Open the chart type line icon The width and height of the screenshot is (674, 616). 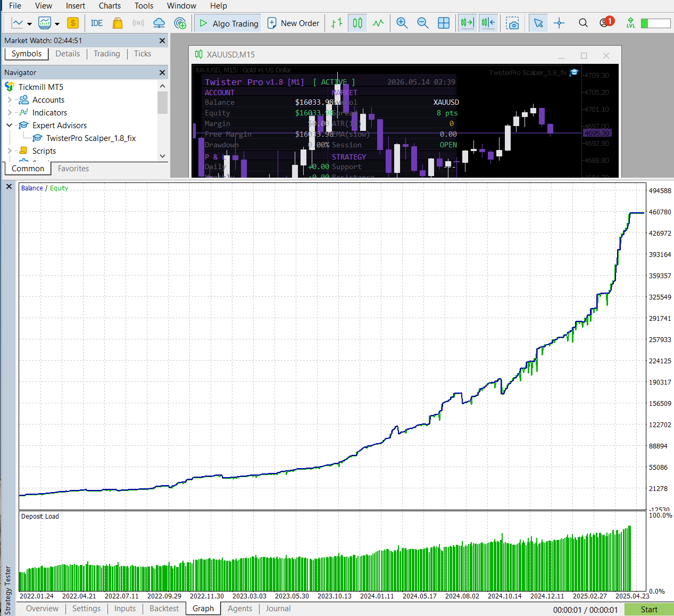coord(18,23)
